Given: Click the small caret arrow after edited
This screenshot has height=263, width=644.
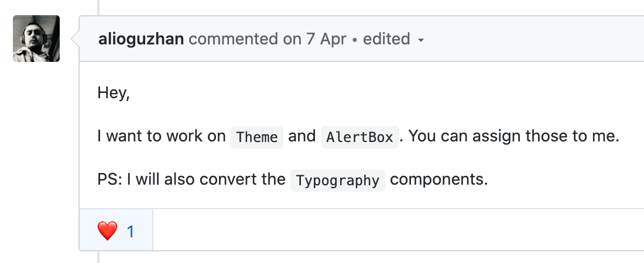Looking at the screenshot, I should (420, 40).
